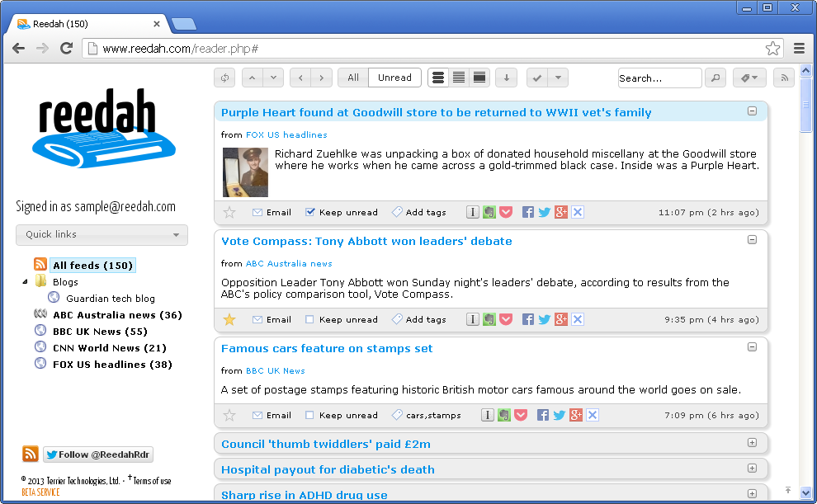
Task: Add tags to Purple Heart article
Action: coord(419,213)
